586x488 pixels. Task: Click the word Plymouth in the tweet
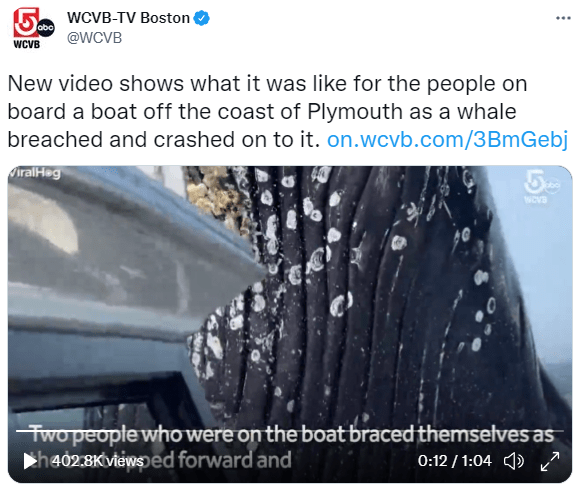pyautogui.click(x=356, y=112)
